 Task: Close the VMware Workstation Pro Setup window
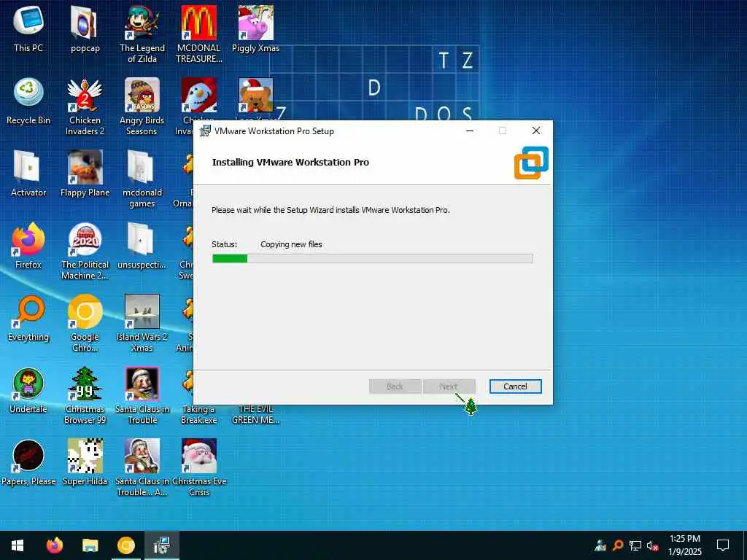[536, 131]
